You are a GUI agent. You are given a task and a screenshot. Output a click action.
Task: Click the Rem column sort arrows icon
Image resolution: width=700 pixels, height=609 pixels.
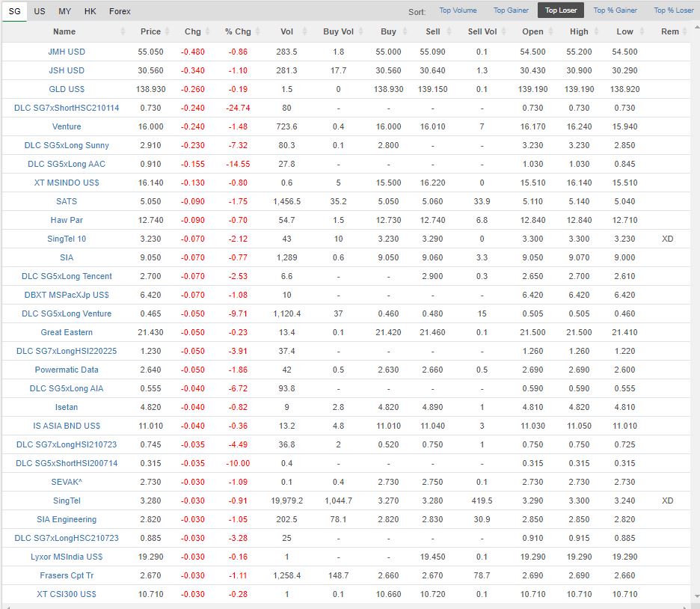click(x=685, y=31)
